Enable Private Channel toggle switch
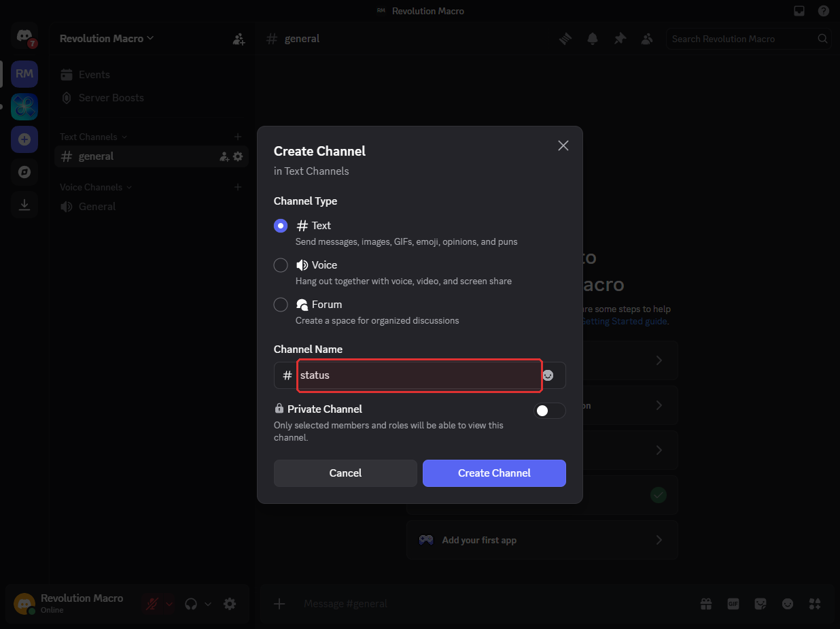This screenshot has width=840, height=629. tap(550, 411)
